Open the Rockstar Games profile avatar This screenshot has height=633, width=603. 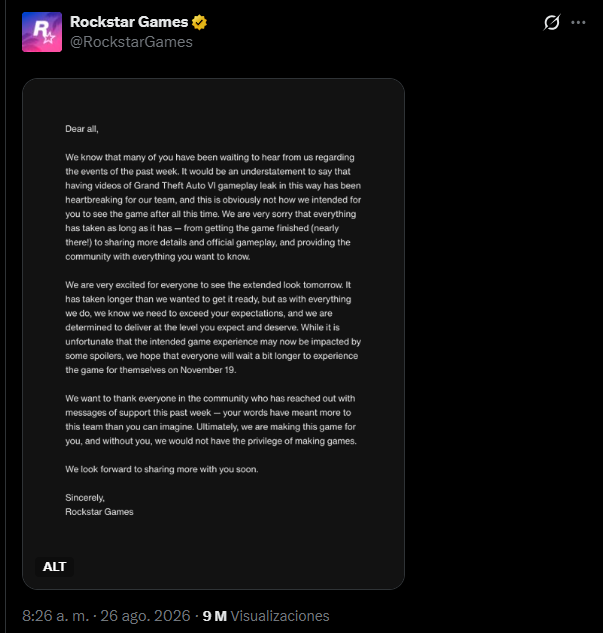coord(42,32)
